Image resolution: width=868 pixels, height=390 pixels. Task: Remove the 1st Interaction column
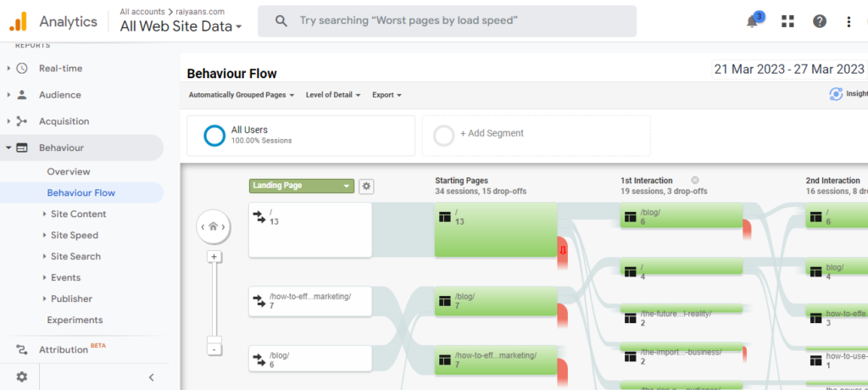[x=694, y=181]
